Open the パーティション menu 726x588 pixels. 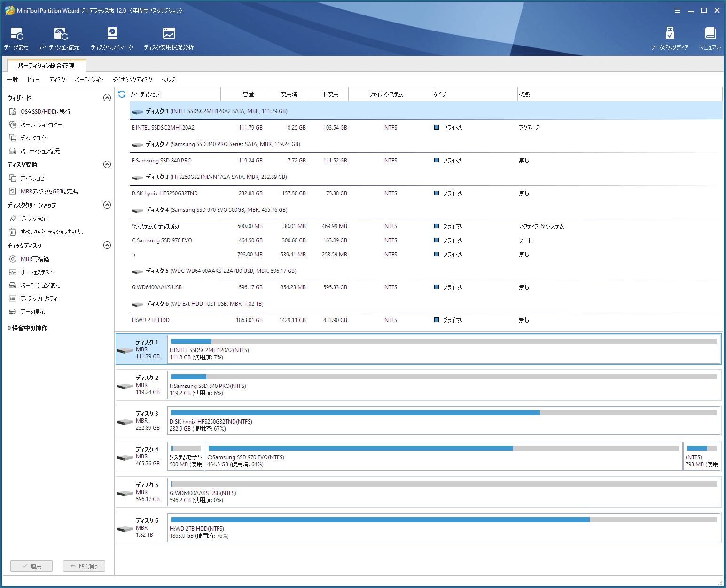pos(89,80)
